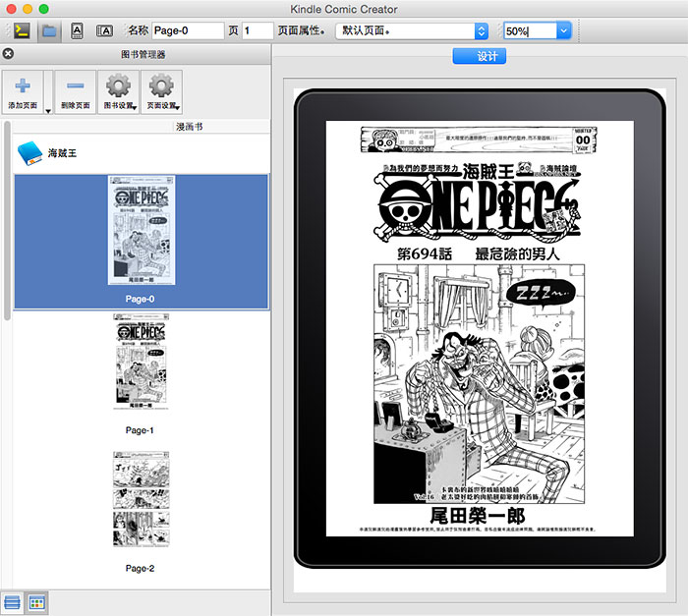
Task: Click the 添加页面 plus button
Action: 23,92
